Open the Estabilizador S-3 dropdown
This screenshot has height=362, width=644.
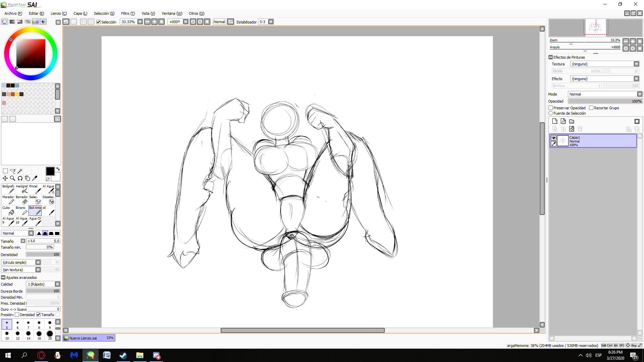pos(271,22)
